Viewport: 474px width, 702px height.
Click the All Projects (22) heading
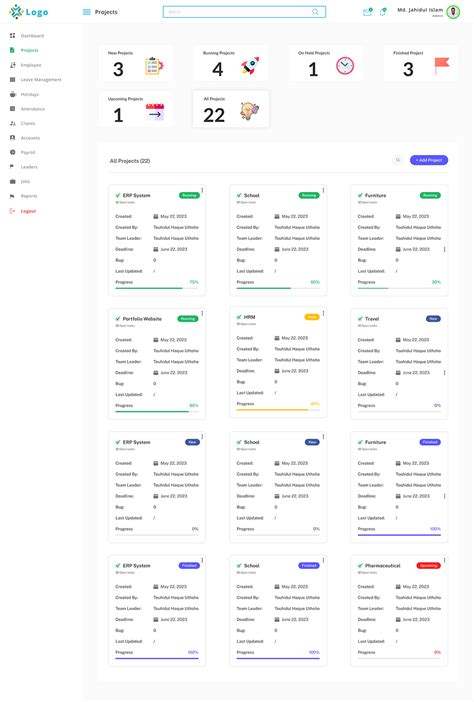tap(130, 161)
